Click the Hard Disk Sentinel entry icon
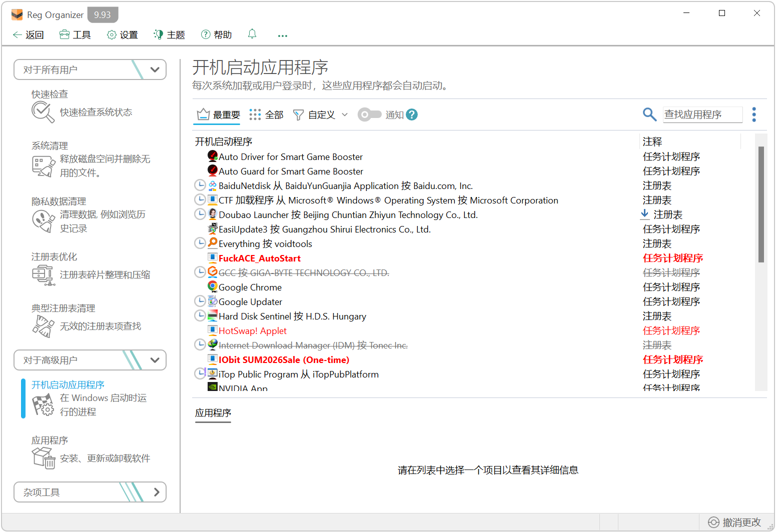This screenshot has height=532, width=776. pyautogui.click(x=213, y=315)
